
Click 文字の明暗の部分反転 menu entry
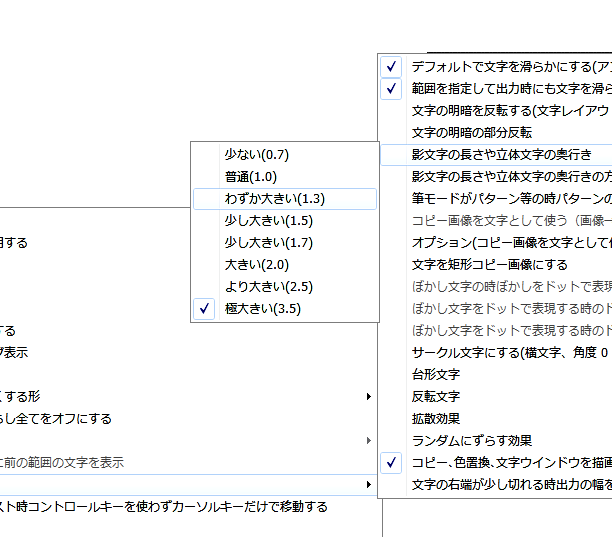472,133
